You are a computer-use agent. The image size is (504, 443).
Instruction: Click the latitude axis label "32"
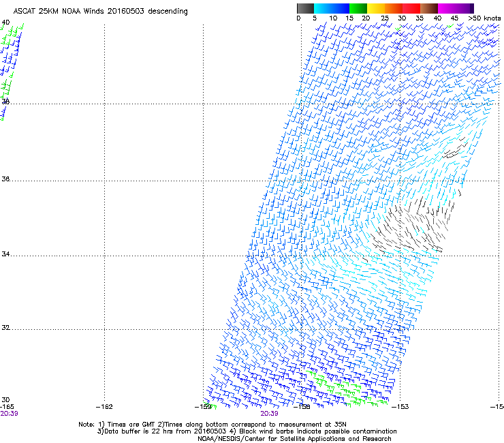click(x=5, y=328)
